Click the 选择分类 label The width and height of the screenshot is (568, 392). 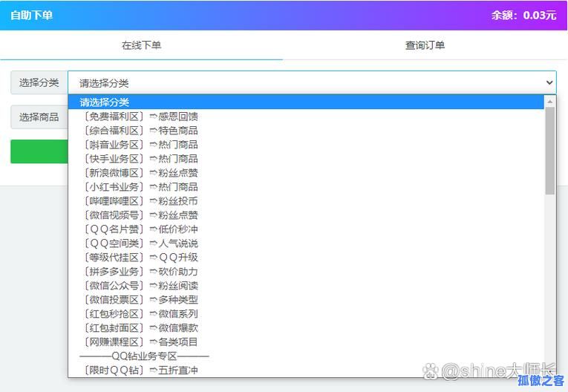click(39, 82)
